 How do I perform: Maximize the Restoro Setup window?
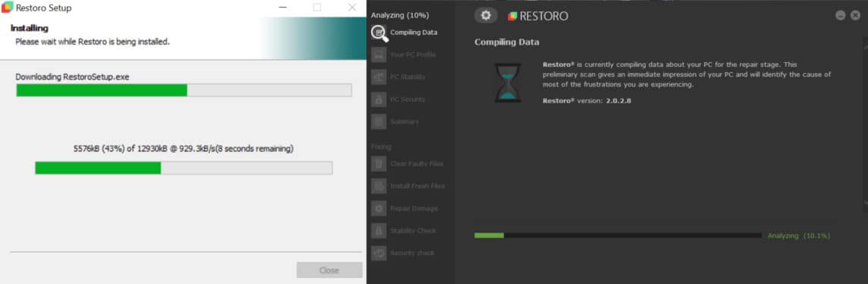[x=316, y=8]
